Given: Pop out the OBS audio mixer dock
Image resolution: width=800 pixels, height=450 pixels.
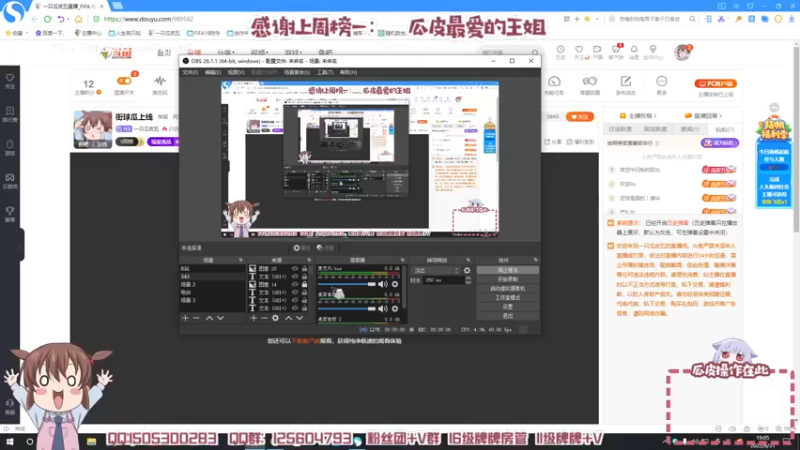Looking at the screenshot, I should [403, 260].
